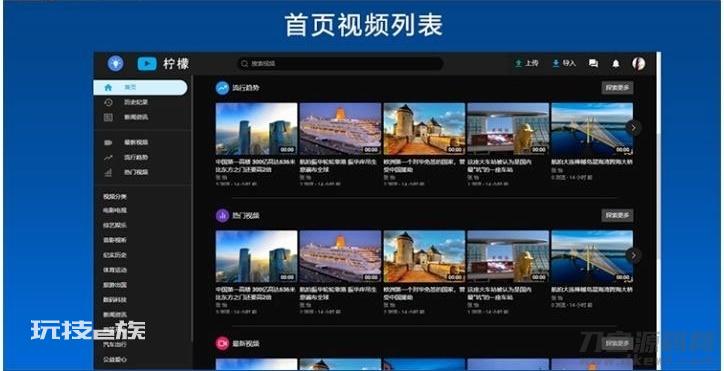724x371 pixels.
Task: Open the castle video thumbnail in 热门视频 row
Action: pyautogui.click(x=424, y=256)
